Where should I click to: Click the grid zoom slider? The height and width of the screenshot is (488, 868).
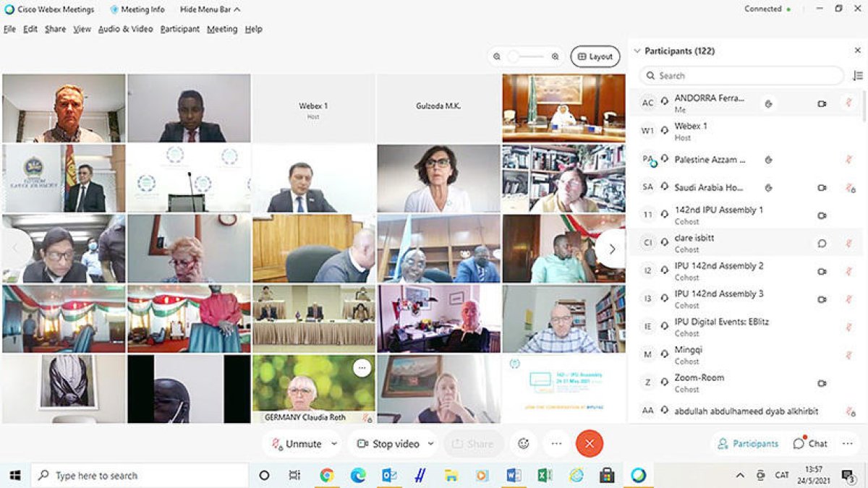(x=526, y=56)
